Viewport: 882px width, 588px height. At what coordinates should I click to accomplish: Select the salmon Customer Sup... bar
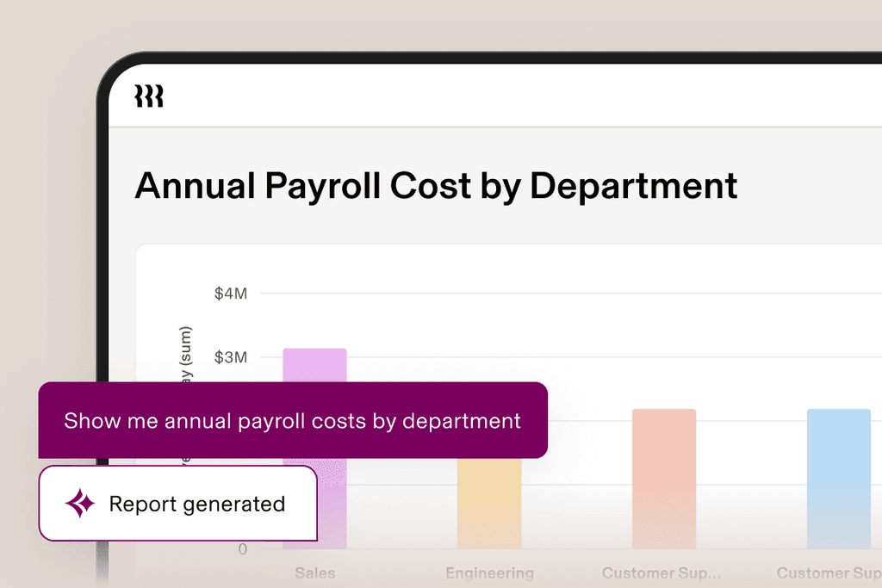[x=664, y=479]
